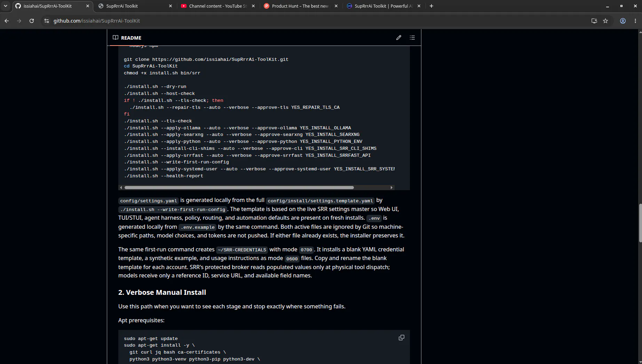Screen dimensions: 642x364
Task: Close the Product Hunt tab
Action: coord(336,6)
